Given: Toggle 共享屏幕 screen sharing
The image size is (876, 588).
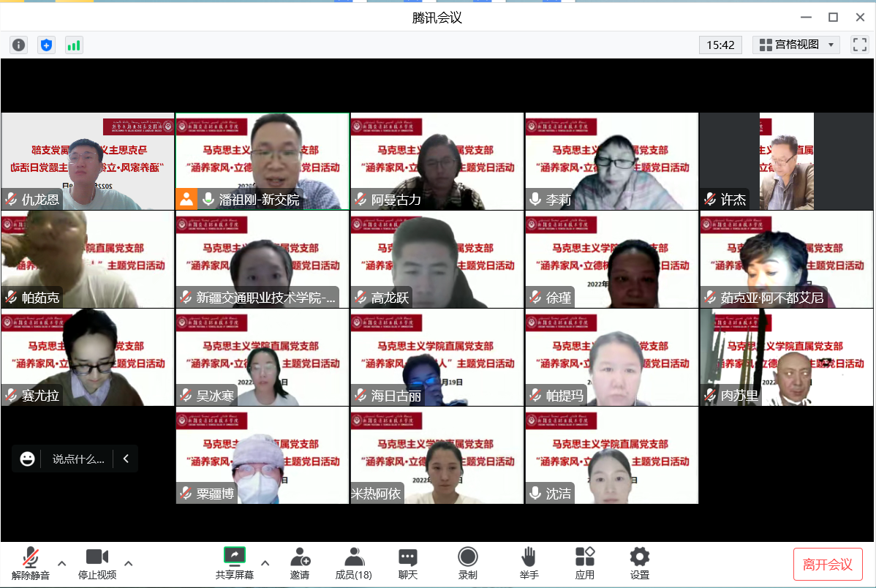Looking at the screenshot, I should pos(235,563).
